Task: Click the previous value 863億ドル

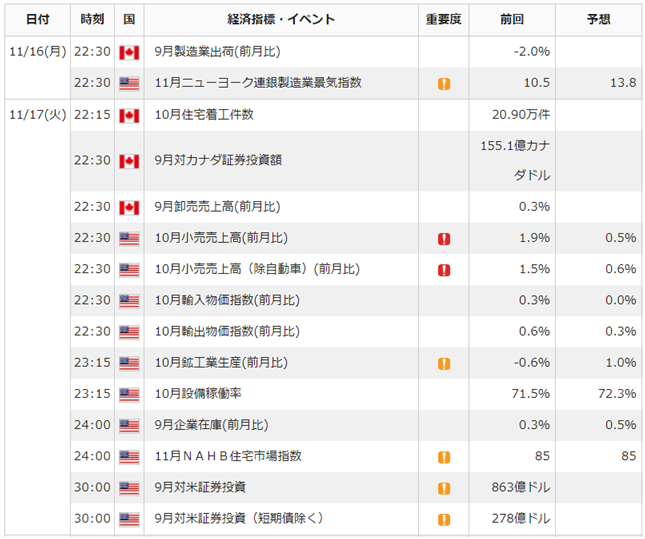Action: pos(521,488)
